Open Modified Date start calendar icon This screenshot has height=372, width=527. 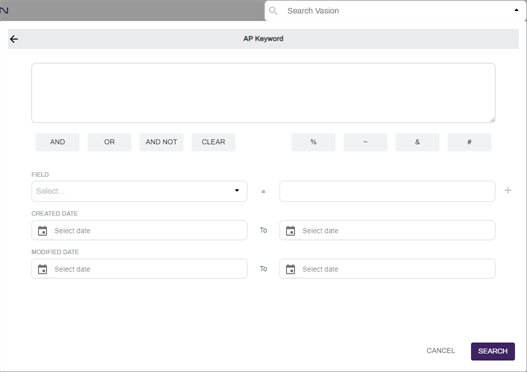coord(42,269)
